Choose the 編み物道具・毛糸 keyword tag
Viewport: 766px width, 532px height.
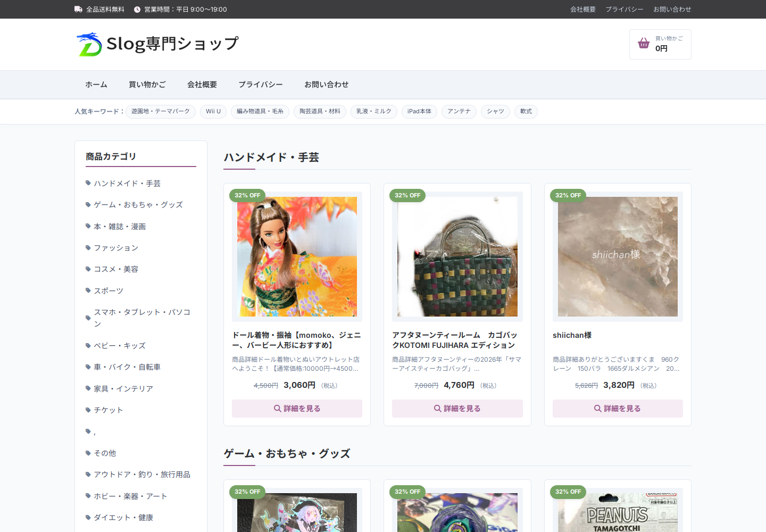(x=260, y=111)
